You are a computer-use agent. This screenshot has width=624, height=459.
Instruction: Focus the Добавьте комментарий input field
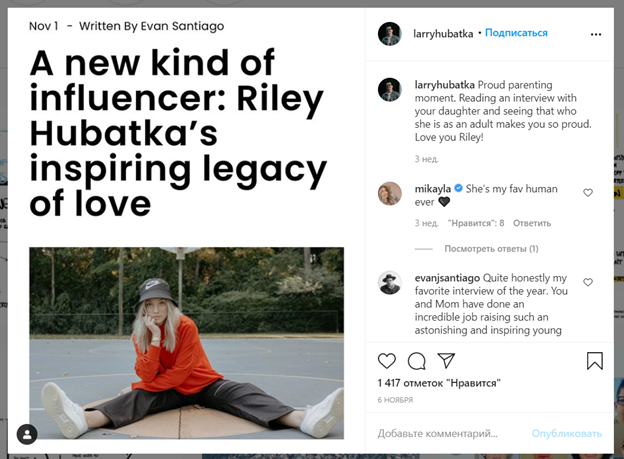tap(450, 434)
